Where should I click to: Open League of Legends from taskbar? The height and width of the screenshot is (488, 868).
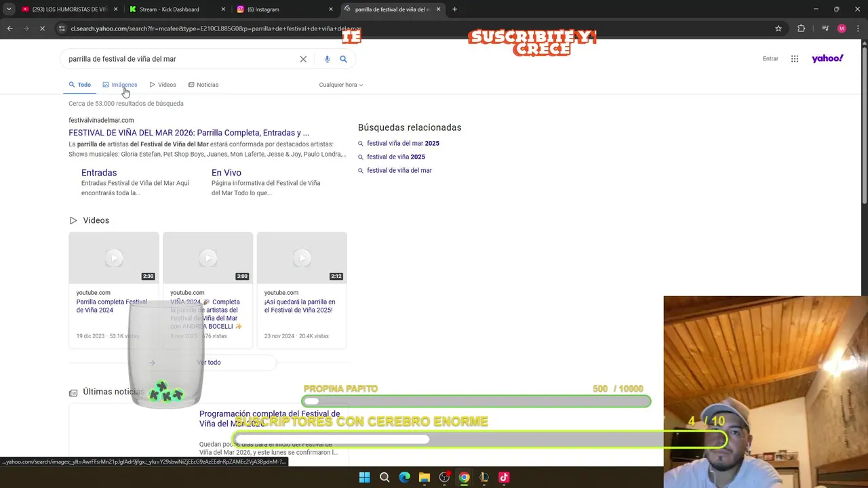click(x=484, y=477)
